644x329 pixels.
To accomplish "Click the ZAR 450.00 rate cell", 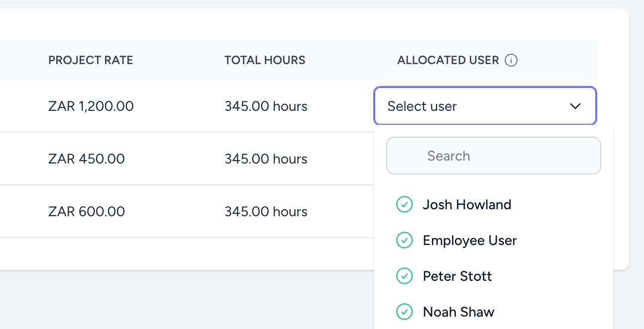I will (x=87, y=159).
